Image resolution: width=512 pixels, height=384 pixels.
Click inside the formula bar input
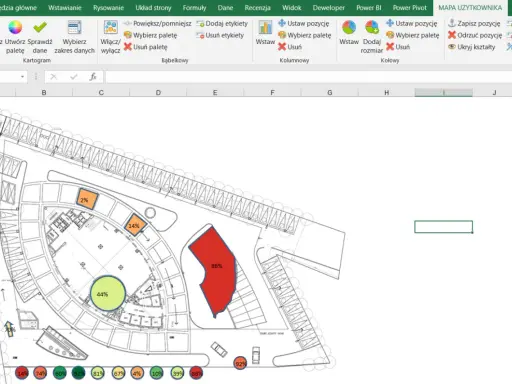(x=308, y=77)
